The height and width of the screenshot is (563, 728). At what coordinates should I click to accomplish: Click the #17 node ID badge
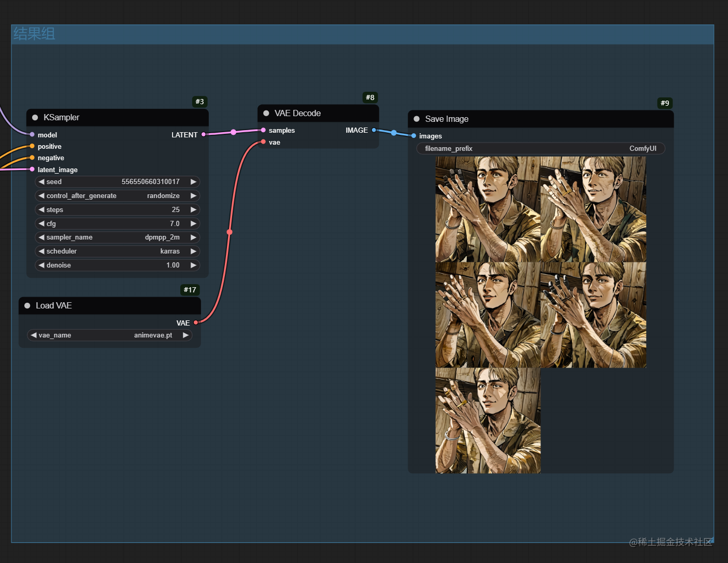pyautogui.click(x=190, y=290)
